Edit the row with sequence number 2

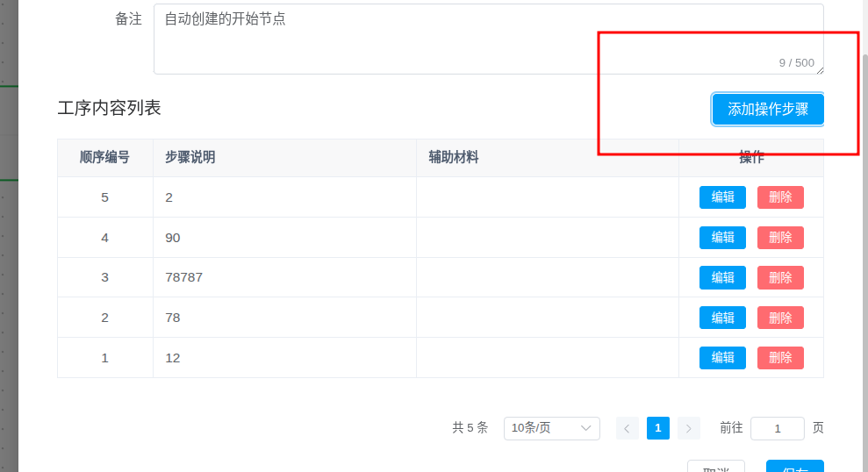click(x=722, y=318)
